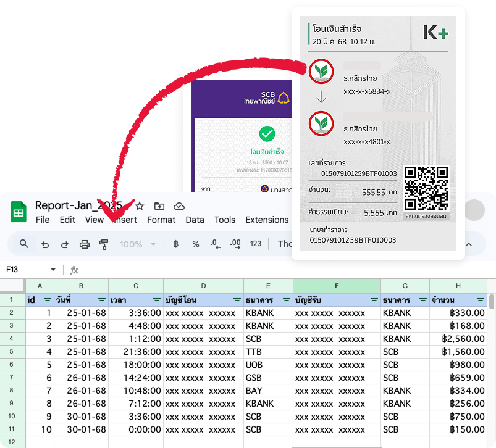
Task: Open the ธนาคาร filter in column G
Action: pyautogui.click(x=423, y=300)
